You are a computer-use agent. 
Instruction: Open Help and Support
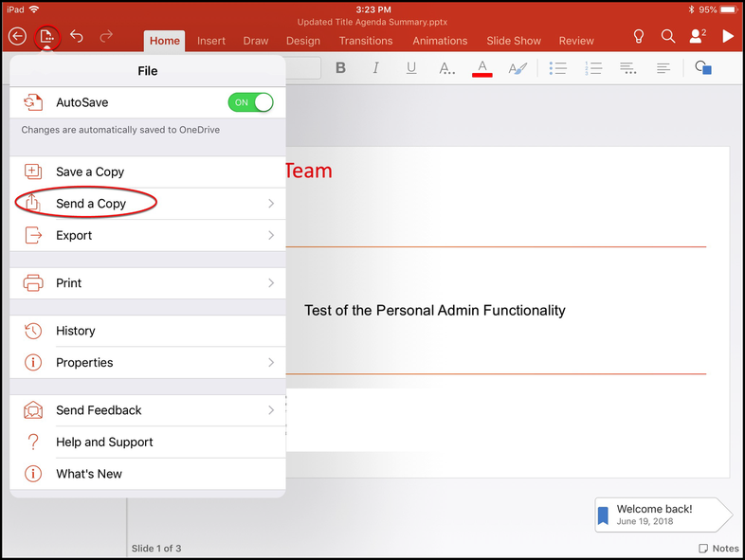(x=104, y=442)
